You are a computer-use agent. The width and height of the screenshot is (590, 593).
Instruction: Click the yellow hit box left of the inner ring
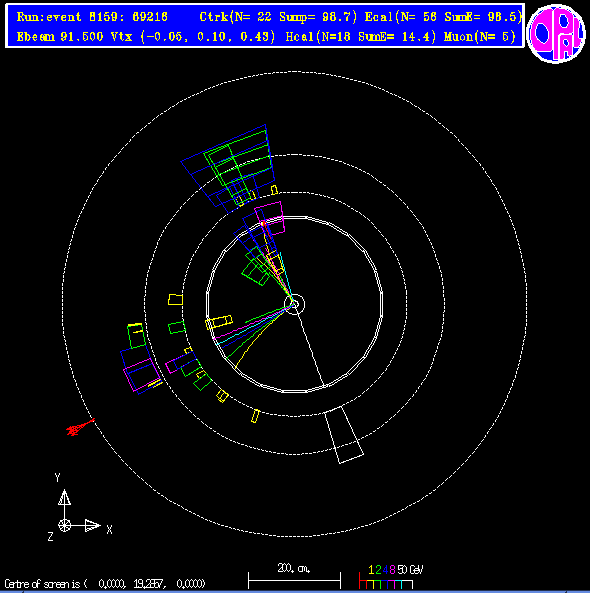[x=175, y=300]
